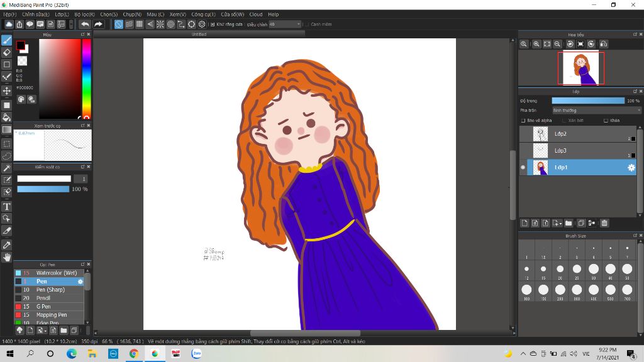Click the canvas horizontal scrollbar
Viewport: 644px width, 362px height.
pos(305,333)
